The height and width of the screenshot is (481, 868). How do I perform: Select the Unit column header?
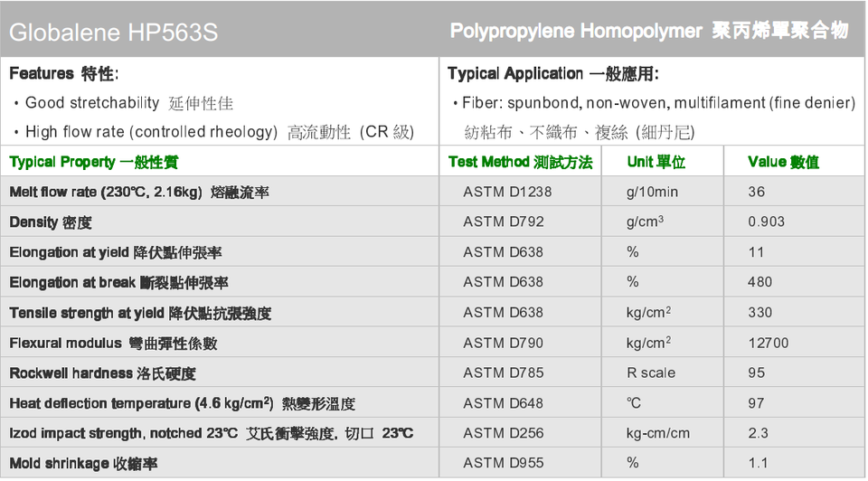click(x=656, y=162)
